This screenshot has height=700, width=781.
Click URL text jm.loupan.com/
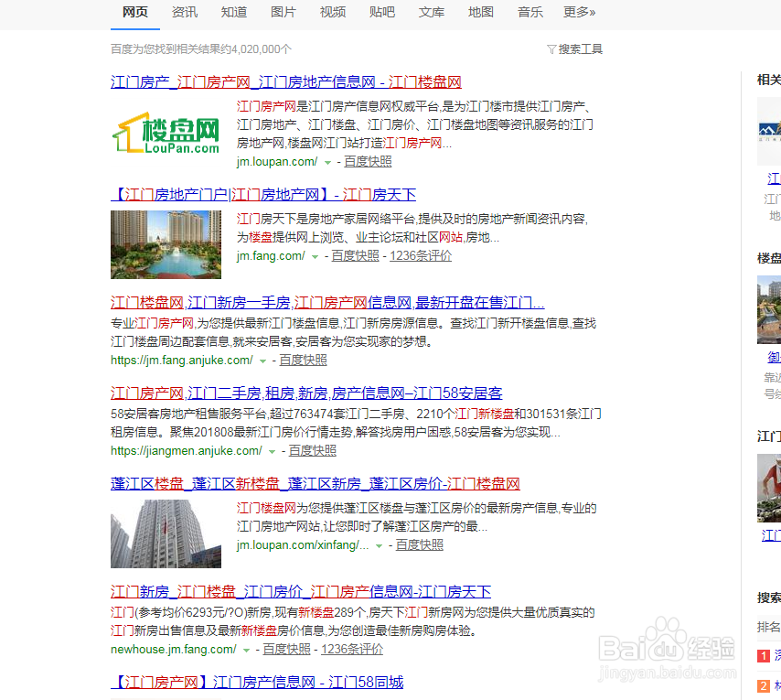tap(277, 161)
